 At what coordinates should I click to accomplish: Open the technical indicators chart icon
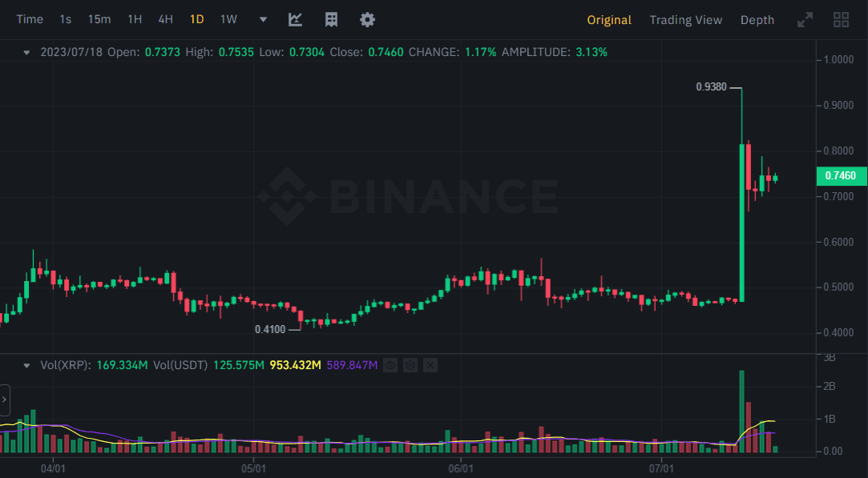[295, 19]
